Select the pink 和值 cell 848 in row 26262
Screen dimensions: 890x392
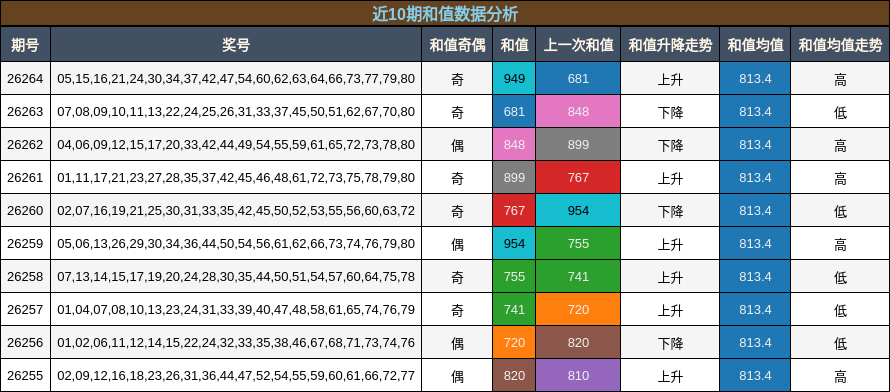(514, 144)
